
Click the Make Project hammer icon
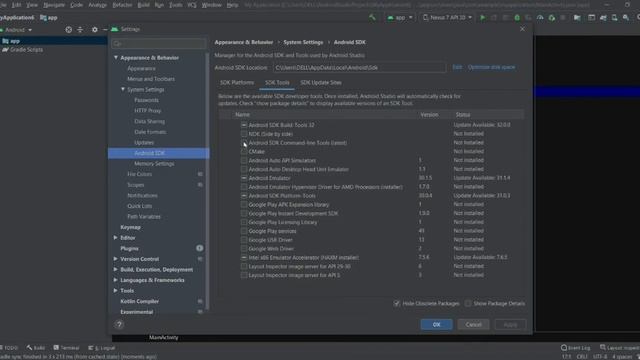tap(372, 18)
